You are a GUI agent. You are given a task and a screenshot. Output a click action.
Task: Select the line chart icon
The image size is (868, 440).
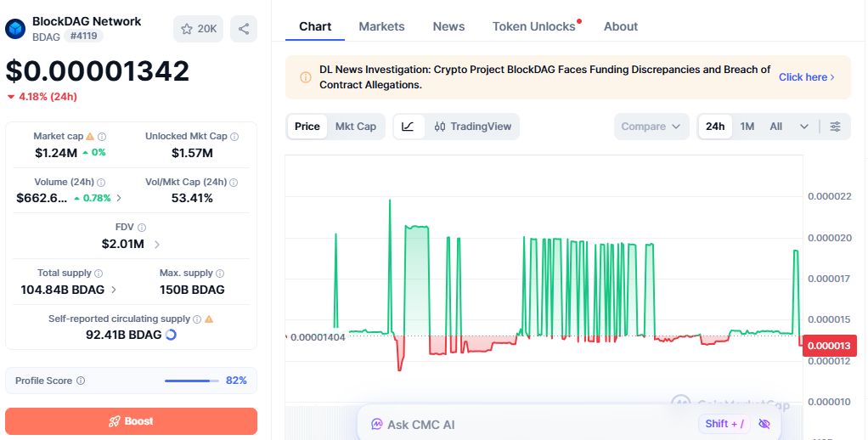click(408, 127)
